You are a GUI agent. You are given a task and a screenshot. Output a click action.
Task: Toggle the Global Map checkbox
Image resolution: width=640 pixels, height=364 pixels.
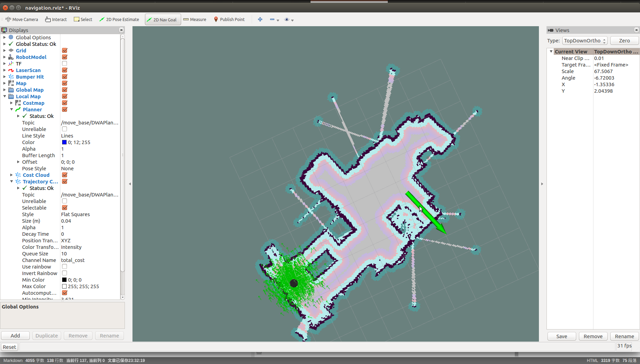(x=65, y=90)
